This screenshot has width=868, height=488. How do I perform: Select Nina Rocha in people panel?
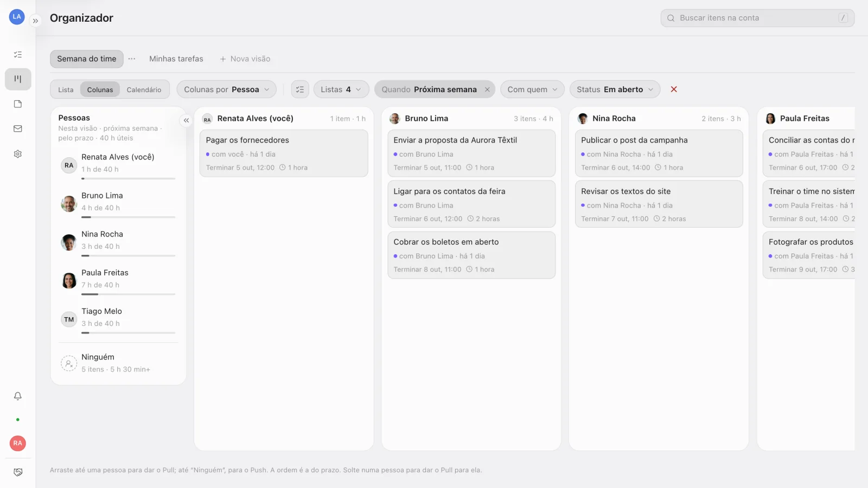click(118, 242)
